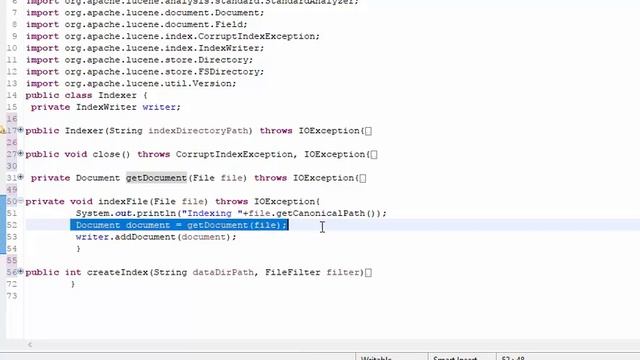Screen dimensions: 640x360
Task: Click 'FileFilter' type on line 56
Action: pos(293,272)
